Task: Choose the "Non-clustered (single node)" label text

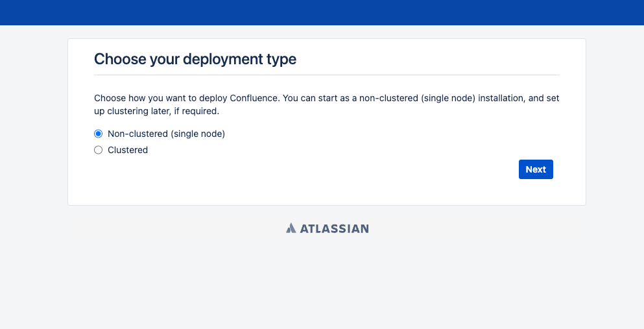Action: [166, 134]
